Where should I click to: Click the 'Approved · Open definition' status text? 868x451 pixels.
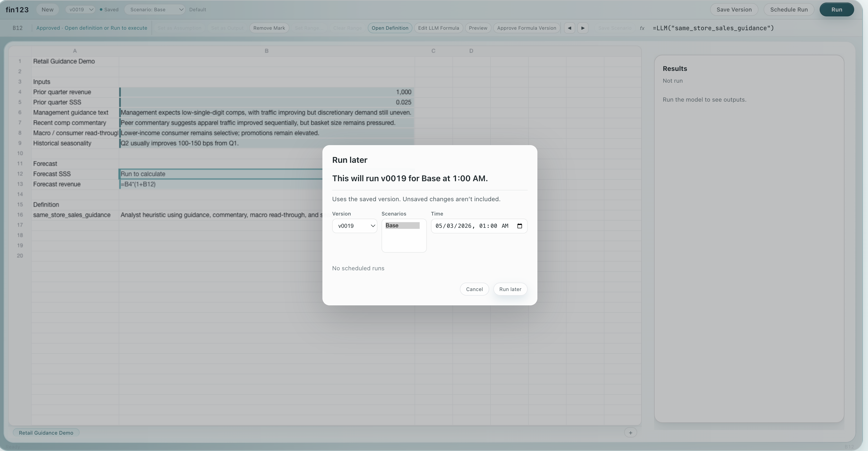pos(92,28)
